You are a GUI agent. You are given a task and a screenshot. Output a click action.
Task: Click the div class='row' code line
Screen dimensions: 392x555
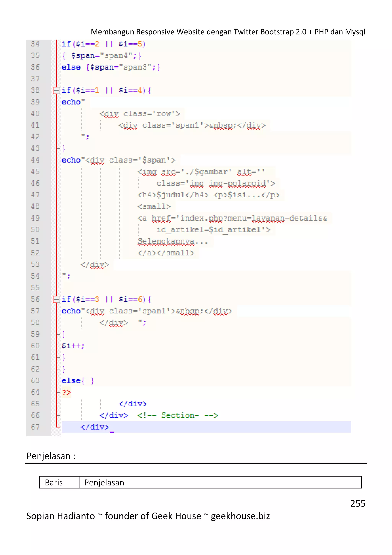coord(140,114)
